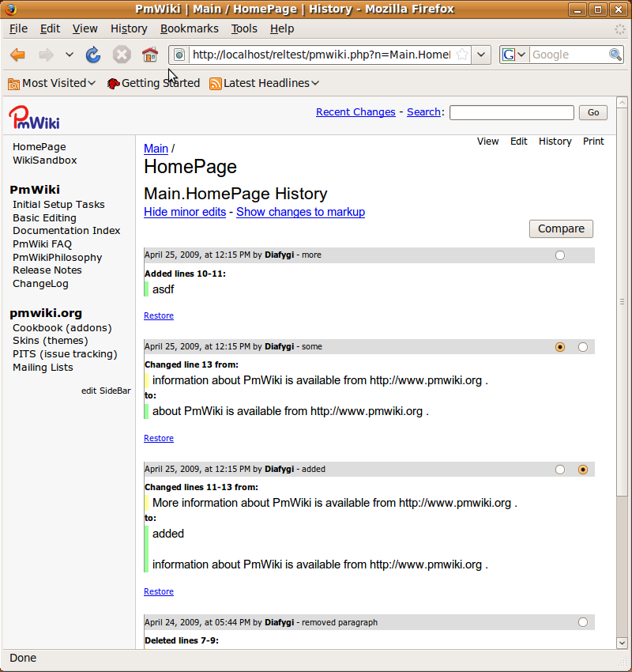This screenshot has width=632, height=672.
Task: Open Mailing Lists sidebar link
Action: (43, 368)
